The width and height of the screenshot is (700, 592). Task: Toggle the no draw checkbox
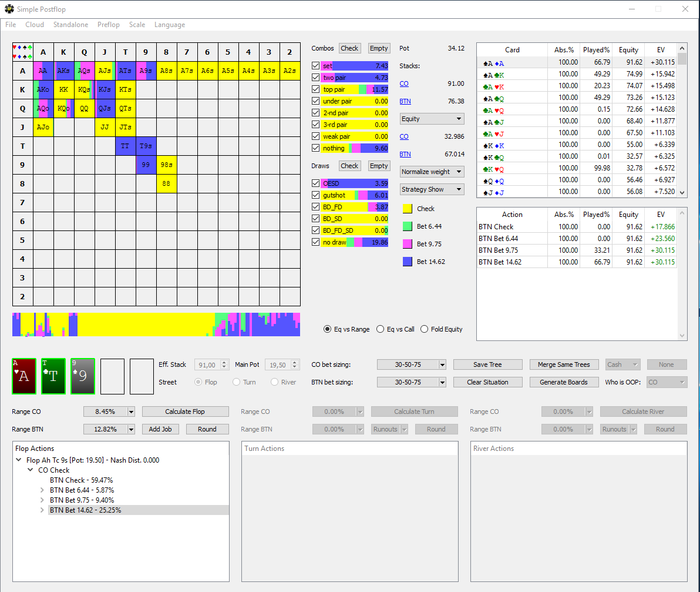click(316, 242)
